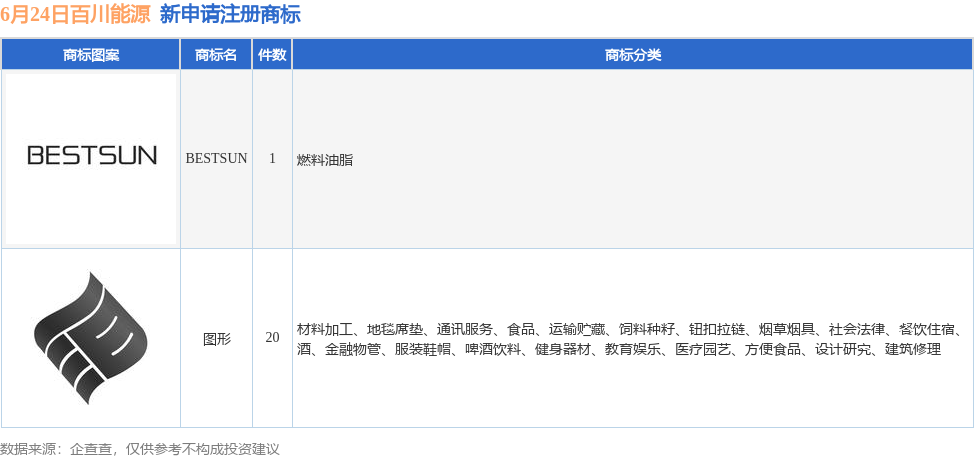Click the 燃料油脂 category text
Screen dimensions: 974x458
point(325,160)
